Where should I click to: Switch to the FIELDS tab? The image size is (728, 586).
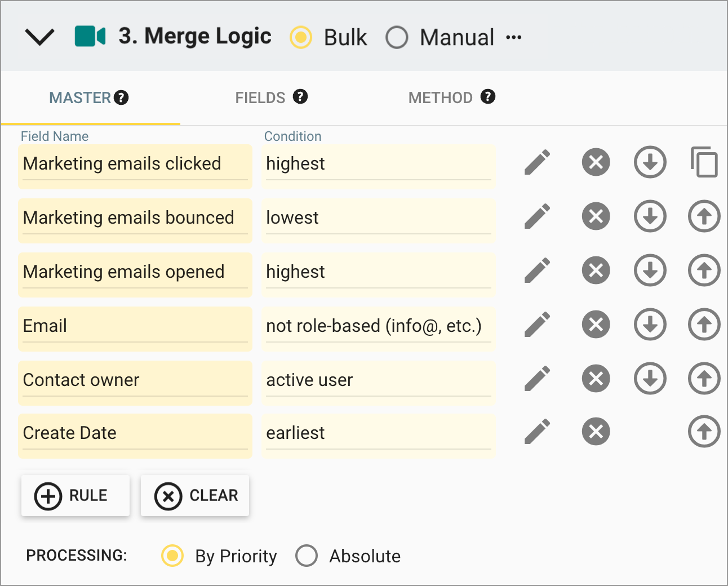[x=259, y=97]
